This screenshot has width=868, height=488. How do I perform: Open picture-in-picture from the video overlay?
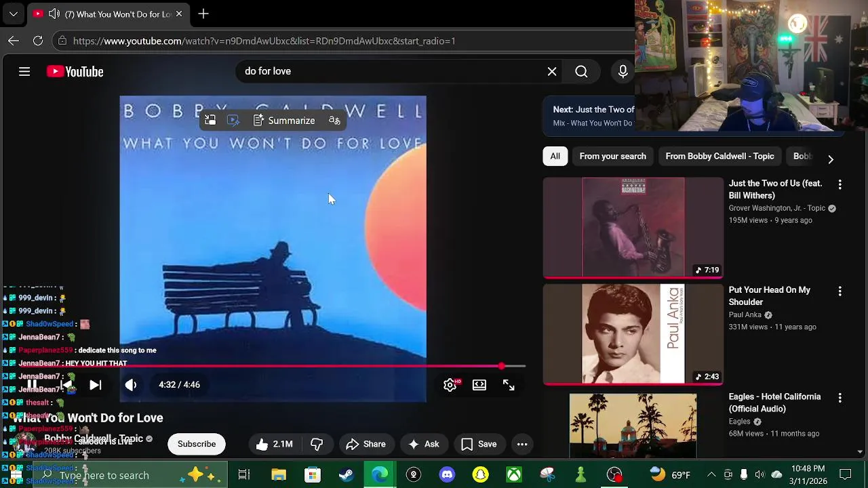[x=210, y=121]
